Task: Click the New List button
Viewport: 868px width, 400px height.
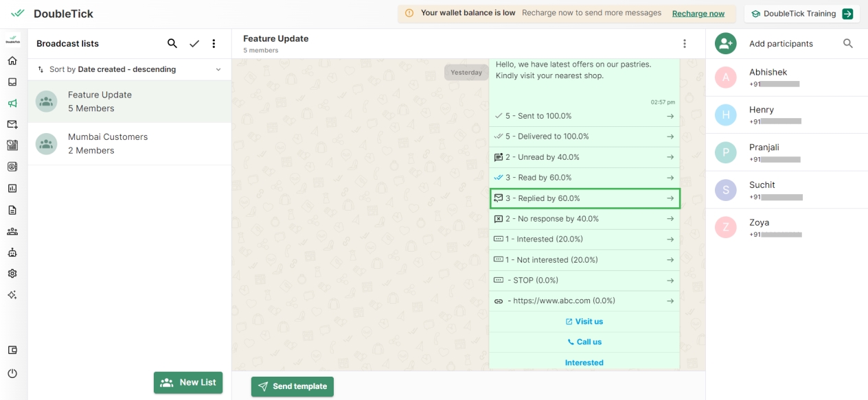Action: click(x=188, y=383)
